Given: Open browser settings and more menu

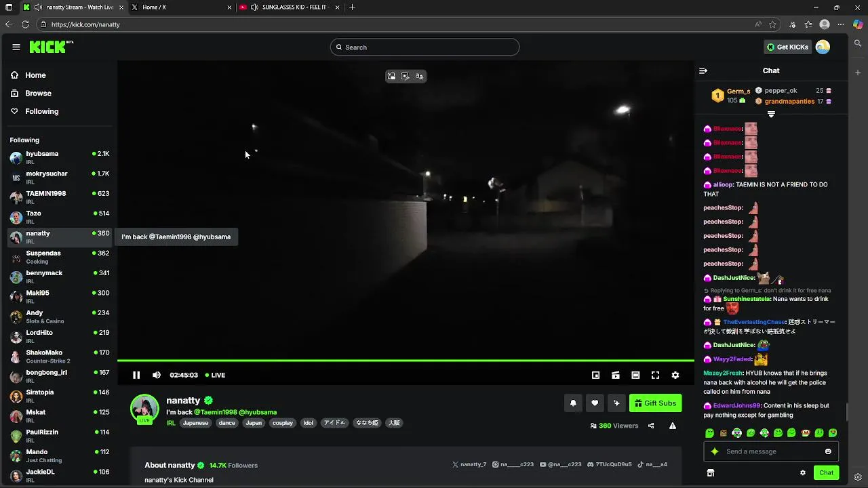Looking at the screenshot, I should (841, 24).
